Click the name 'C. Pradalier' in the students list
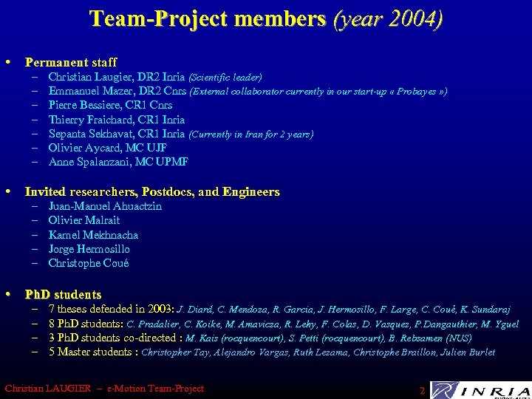The width and height of the screenshot is (532, 399). pos(153,324)
